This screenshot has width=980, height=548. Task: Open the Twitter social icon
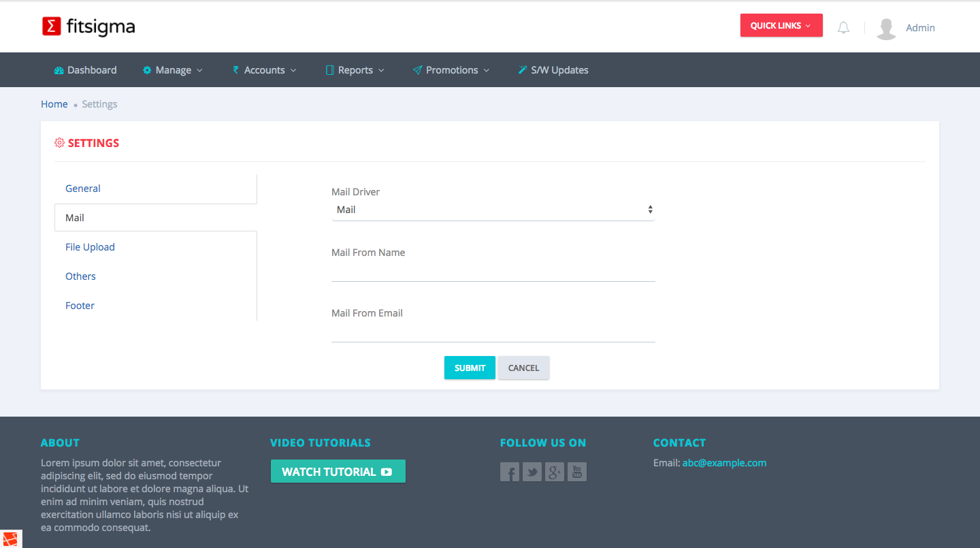coord(532,472)
